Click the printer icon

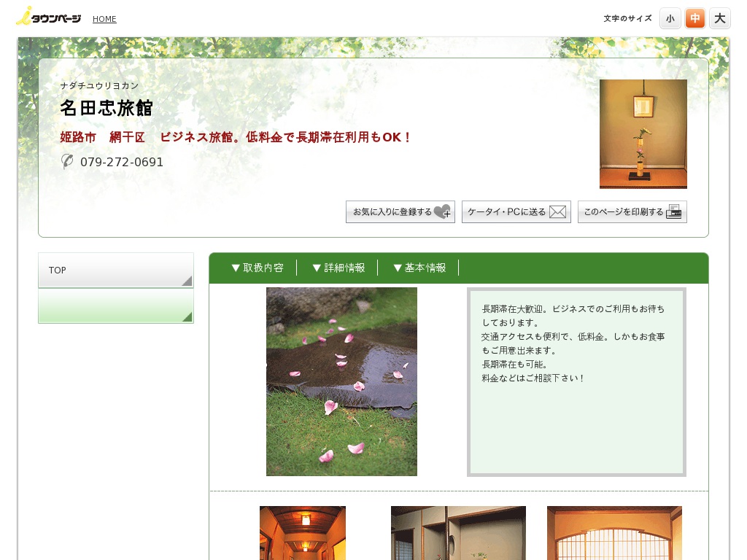(673, 211)
